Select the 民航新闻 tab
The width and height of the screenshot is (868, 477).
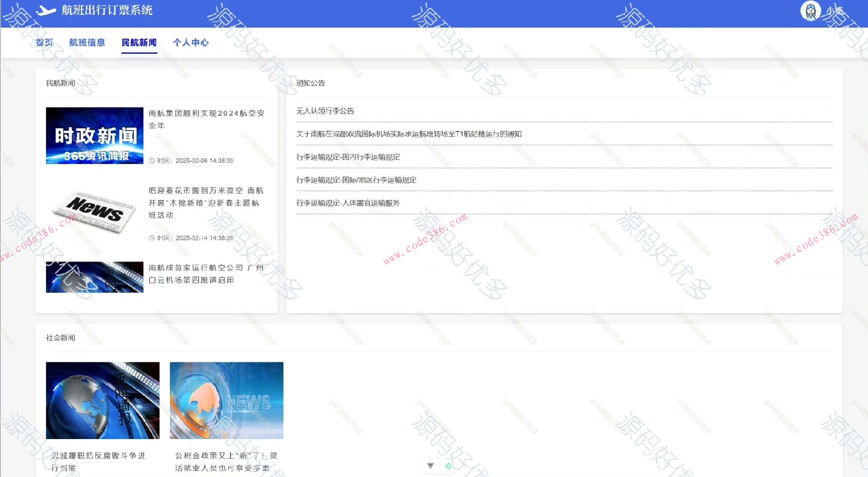139,42
